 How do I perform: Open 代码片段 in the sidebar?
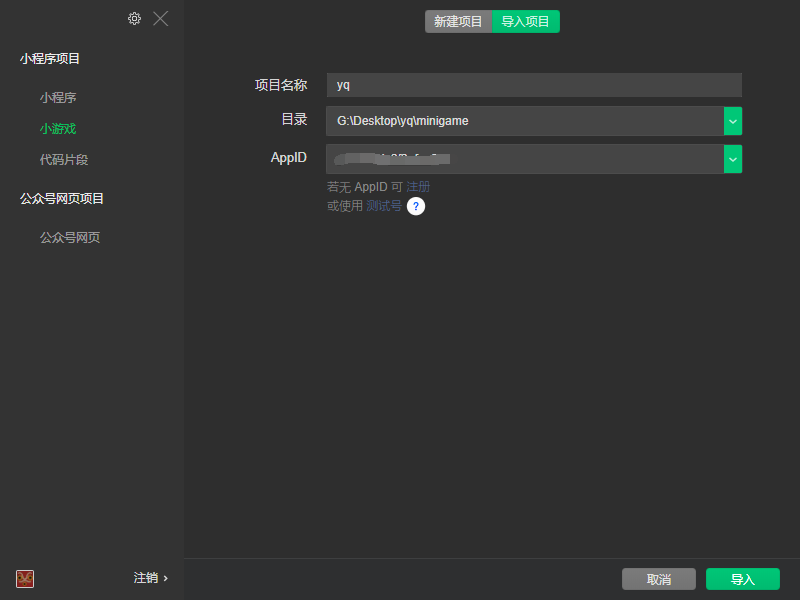click(64, 160)
